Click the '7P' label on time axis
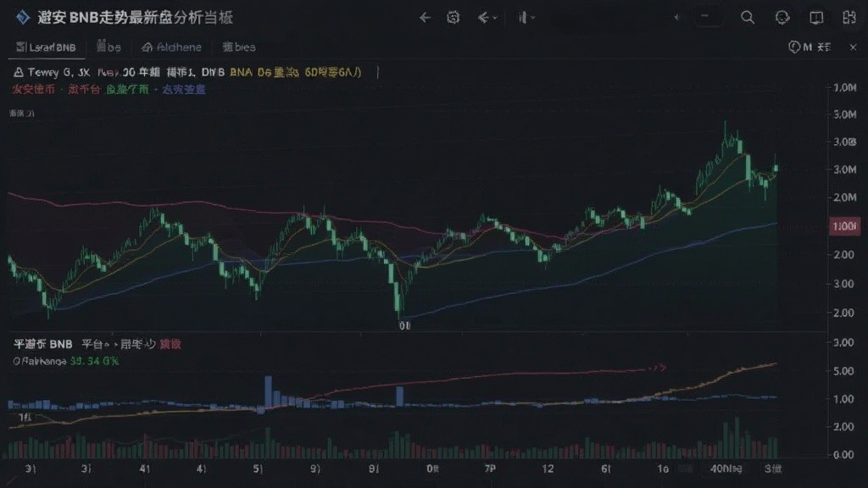The width and height of the screenshot is (868, 488). [490, 469]
